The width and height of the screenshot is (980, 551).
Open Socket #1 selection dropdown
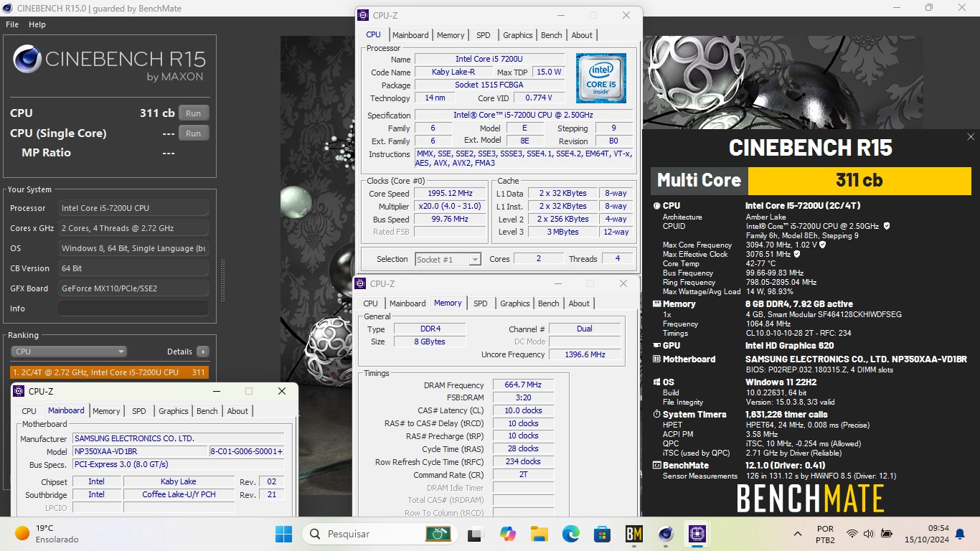448,259
